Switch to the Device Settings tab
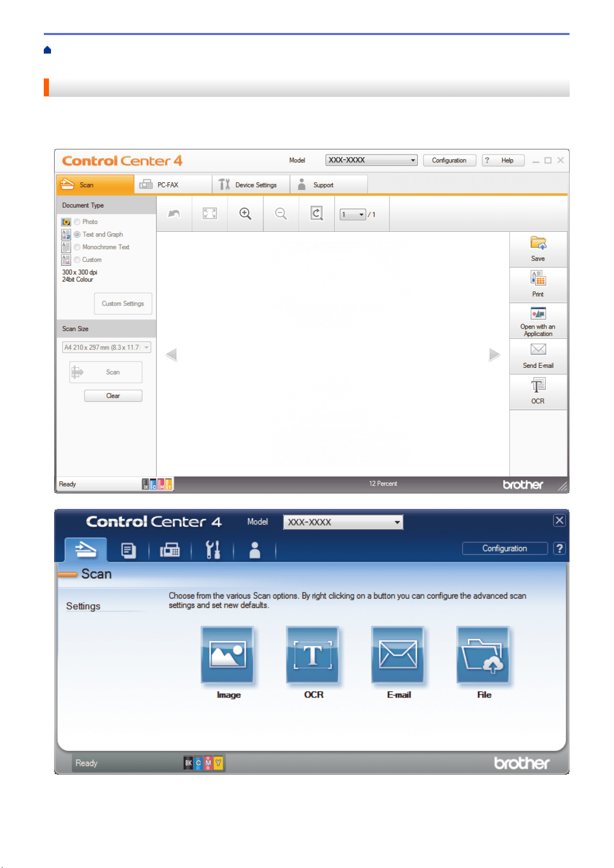The width and height of the screenshot is (614, 868). tap(251, 185)
